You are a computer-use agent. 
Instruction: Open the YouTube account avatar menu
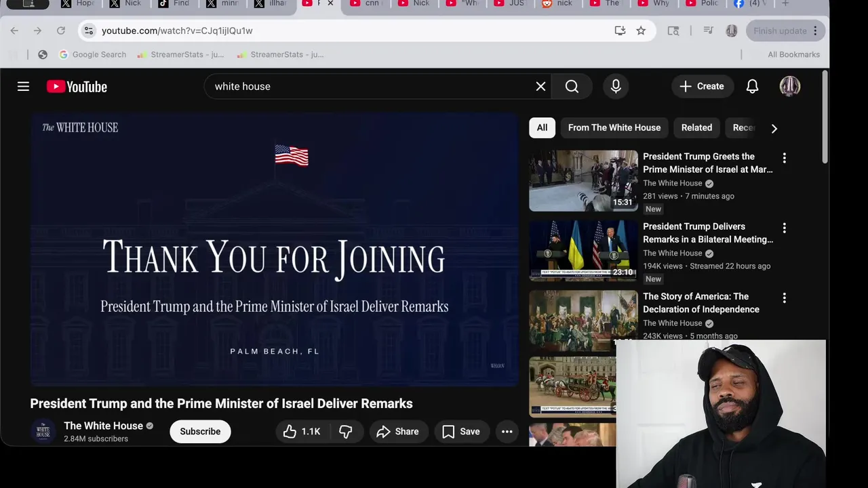[x=789, y=86]
